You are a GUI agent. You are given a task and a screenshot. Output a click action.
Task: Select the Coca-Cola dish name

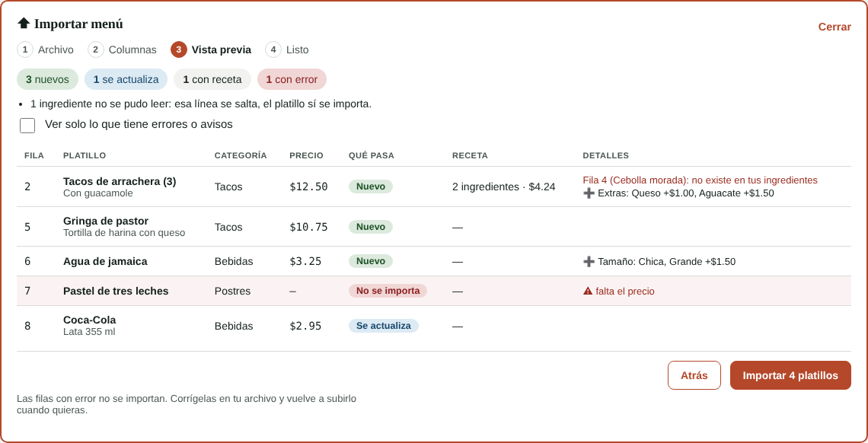(x=90, y=320)
